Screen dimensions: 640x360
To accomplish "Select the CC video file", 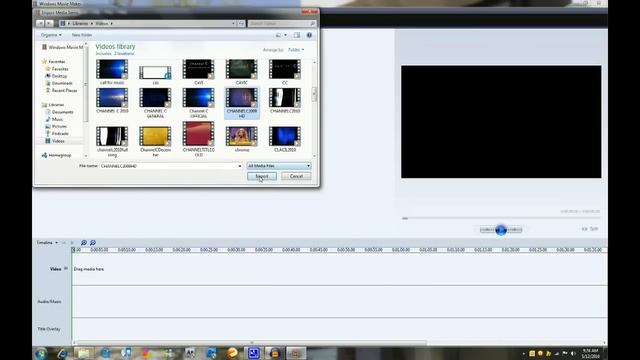I will 285,72.
